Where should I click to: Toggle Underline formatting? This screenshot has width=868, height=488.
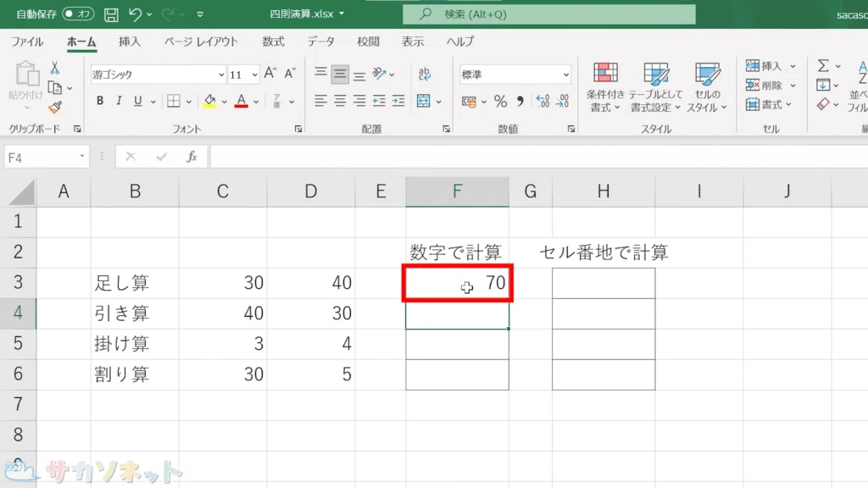click(x=137, y=101)
